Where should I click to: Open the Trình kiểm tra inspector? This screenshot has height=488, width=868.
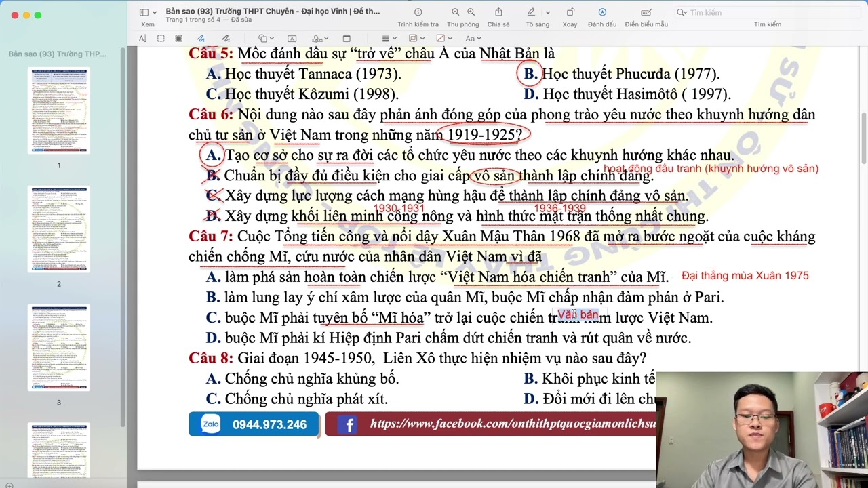click(418, 12)
